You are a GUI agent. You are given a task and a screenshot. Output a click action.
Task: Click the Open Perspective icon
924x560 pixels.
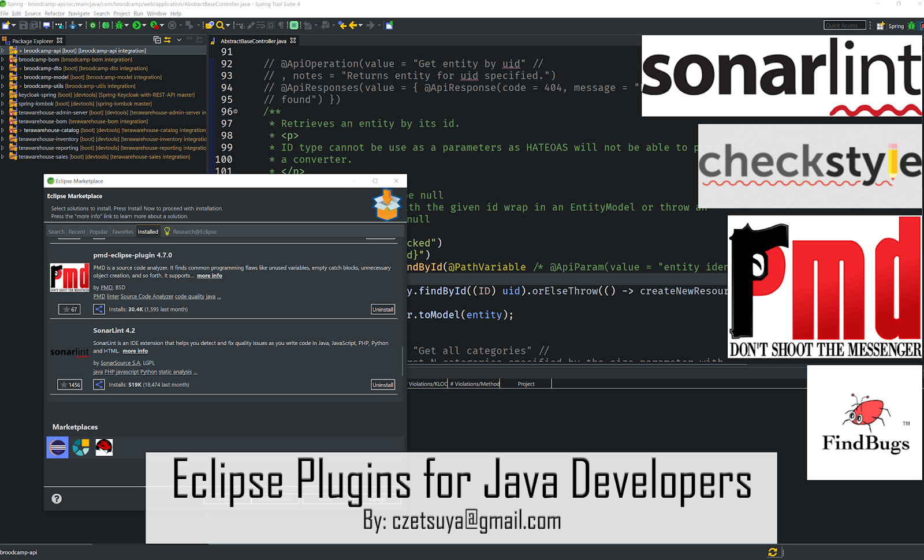(881, 25)
